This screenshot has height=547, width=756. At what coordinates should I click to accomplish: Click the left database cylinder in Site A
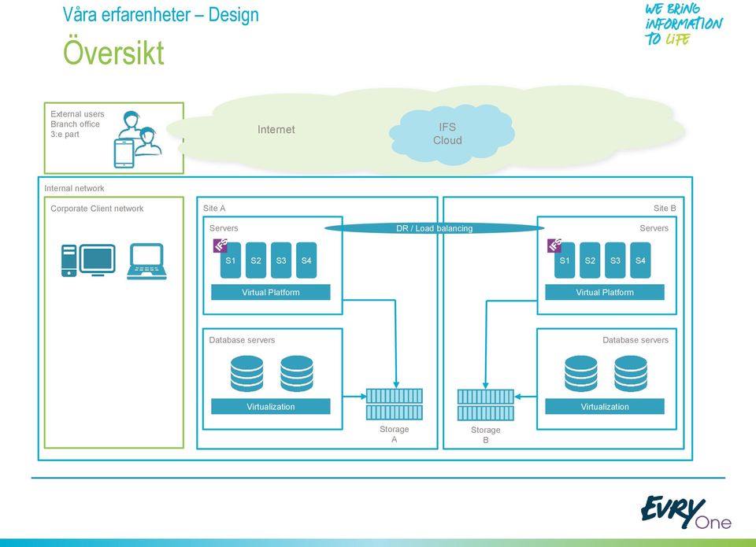(x=246, y=374)
